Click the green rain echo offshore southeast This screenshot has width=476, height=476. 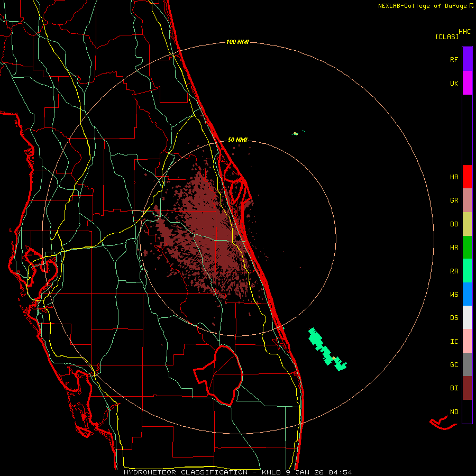point(327,349)
